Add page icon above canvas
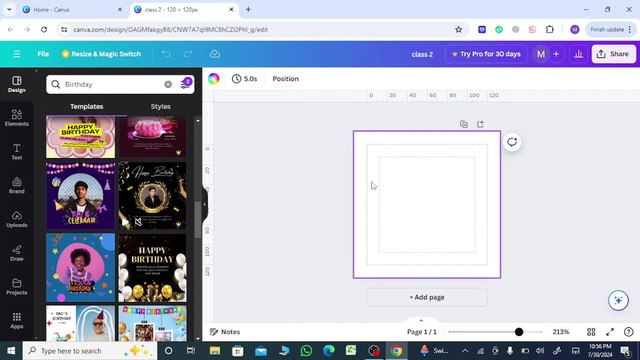640x360 pixels. pos(480,124)
